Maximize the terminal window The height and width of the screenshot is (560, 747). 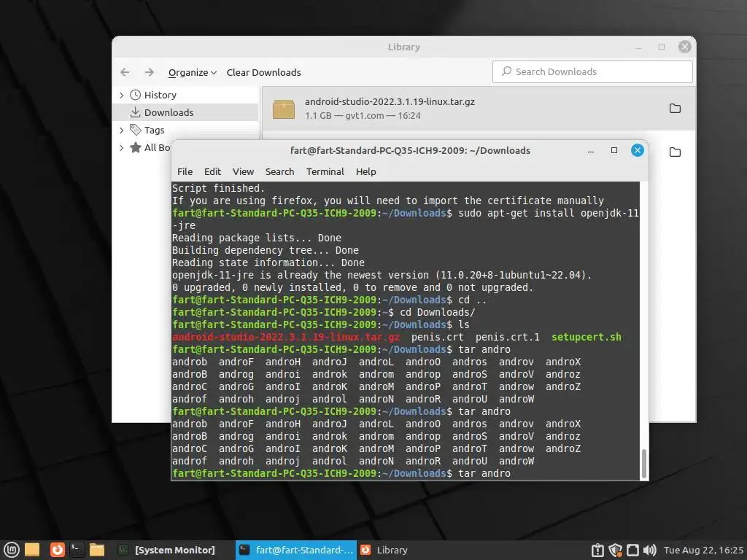pyautogui.click(x=614, y=150)
